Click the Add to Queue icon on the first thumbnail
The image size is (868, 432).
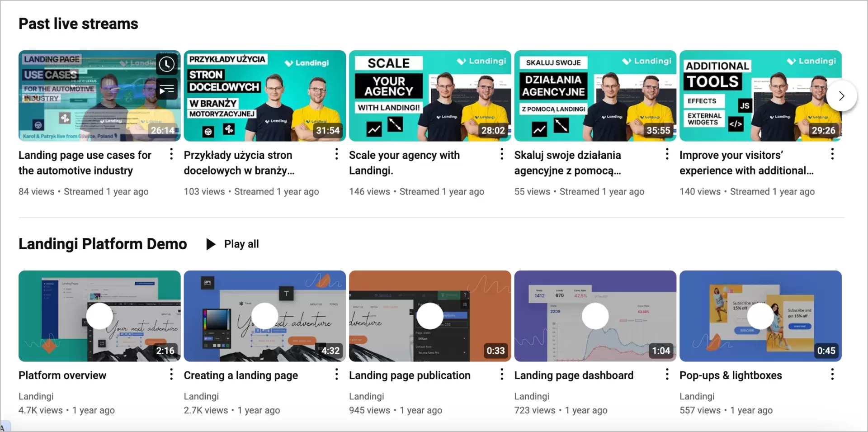(167, 89)
